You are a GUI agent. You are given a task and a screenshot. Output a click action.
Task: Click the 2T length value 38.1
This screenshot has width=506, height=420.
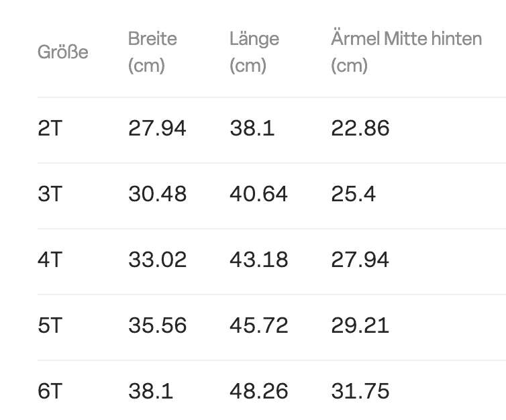pyautogui.click(x=252, y=128)
